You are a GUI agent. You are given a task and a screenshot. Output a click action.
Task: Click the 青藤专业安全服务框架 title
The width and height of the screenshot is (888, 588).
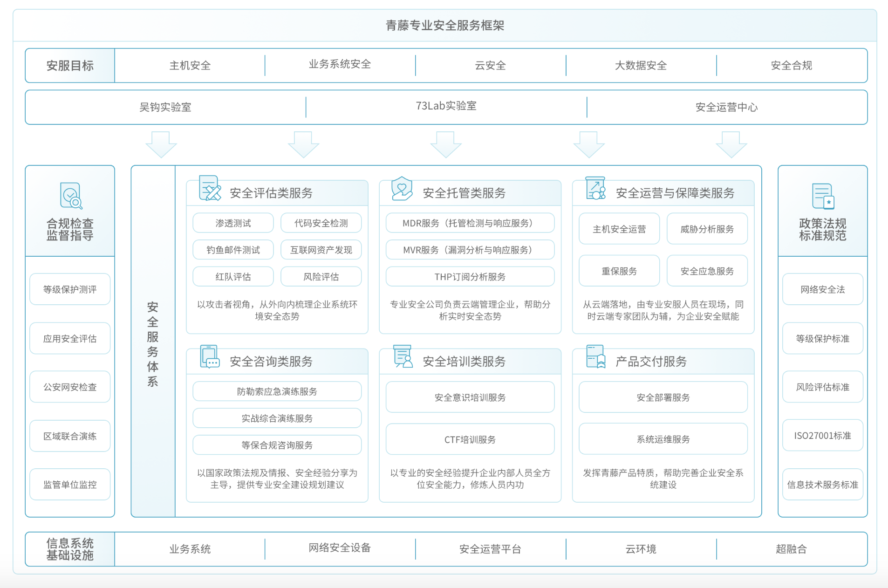coord(445,25)
